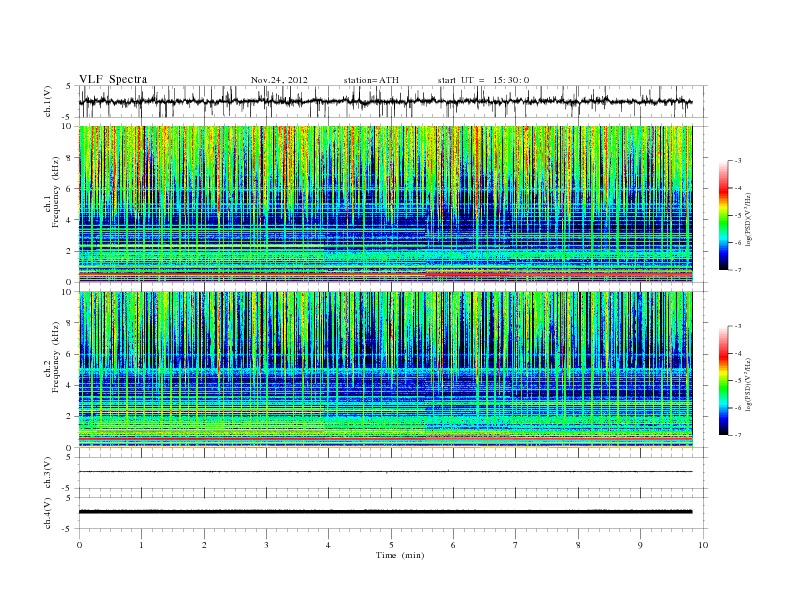Click the "3" tick on the time axis
Screen dimensions: 792x612
pos(266,545)
